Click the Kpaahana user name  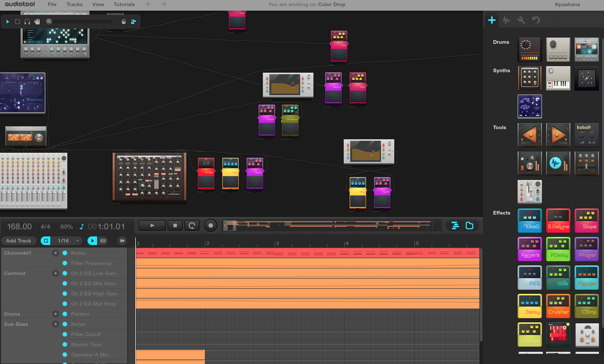[x=567, y=4]
